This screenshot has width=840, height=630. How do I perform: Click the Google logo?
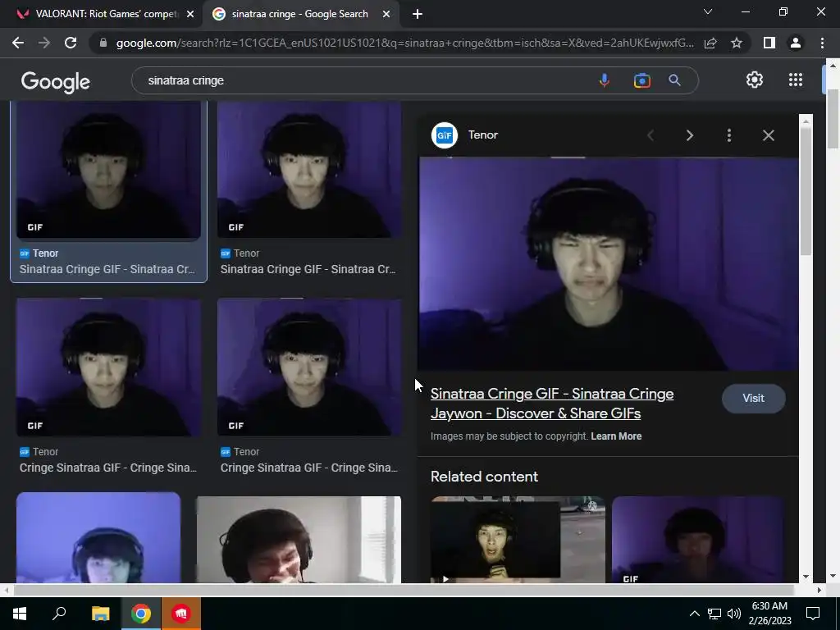[56, 81]
